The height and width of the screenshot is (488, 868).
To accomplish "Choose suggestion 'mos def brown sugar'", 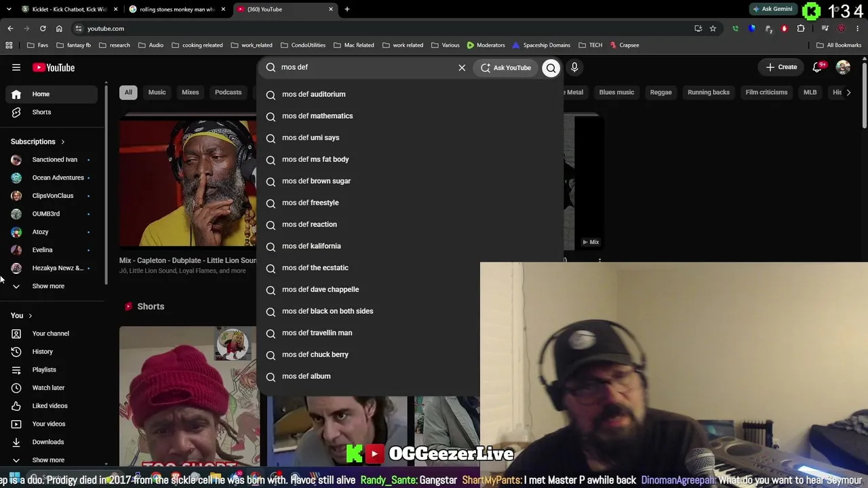I will coord(410,181).
